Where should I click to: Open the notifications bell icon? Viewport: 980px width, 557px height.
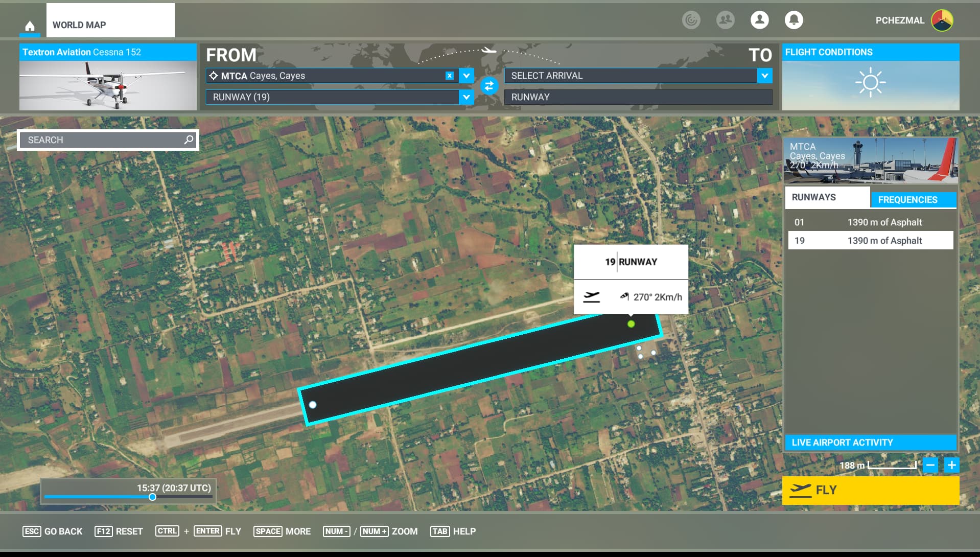tap(794, 20)
